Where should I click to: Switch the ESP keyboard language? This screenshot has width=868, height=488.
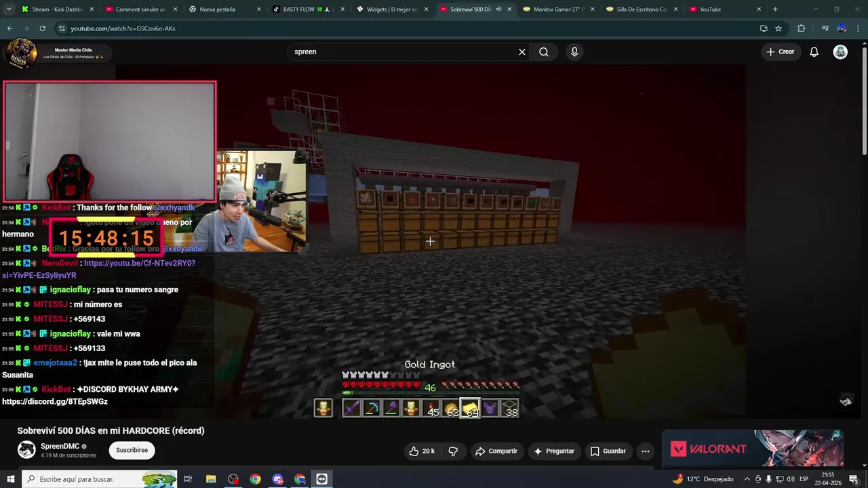(804, 479)
